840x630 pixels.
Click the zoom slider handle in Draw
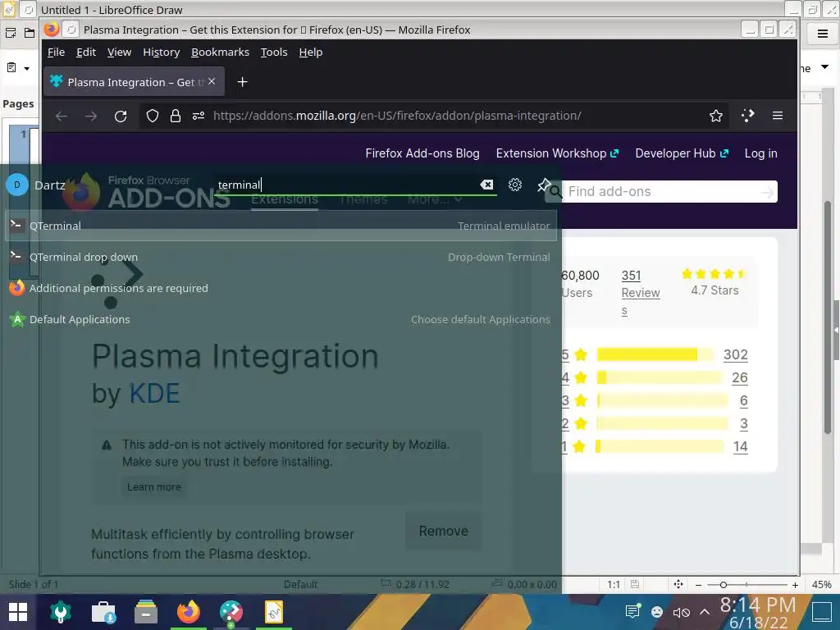pyautogui.click(x=723, y=585)
